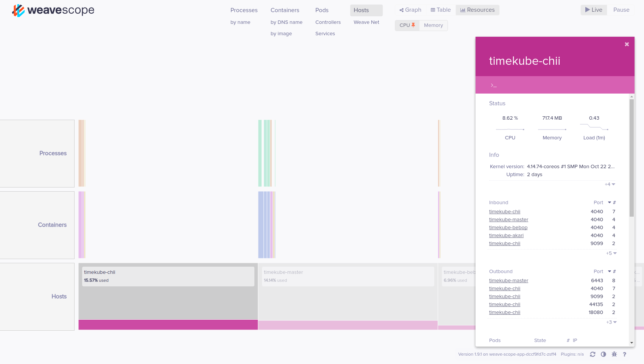Open the timekube-bebop inbound link

click(508, 228)
